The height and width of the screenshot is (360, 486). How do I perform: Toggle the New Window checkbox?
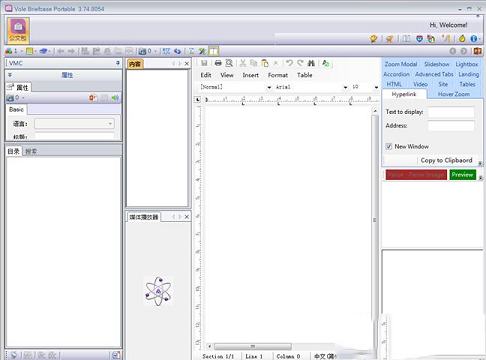point(389,146)
